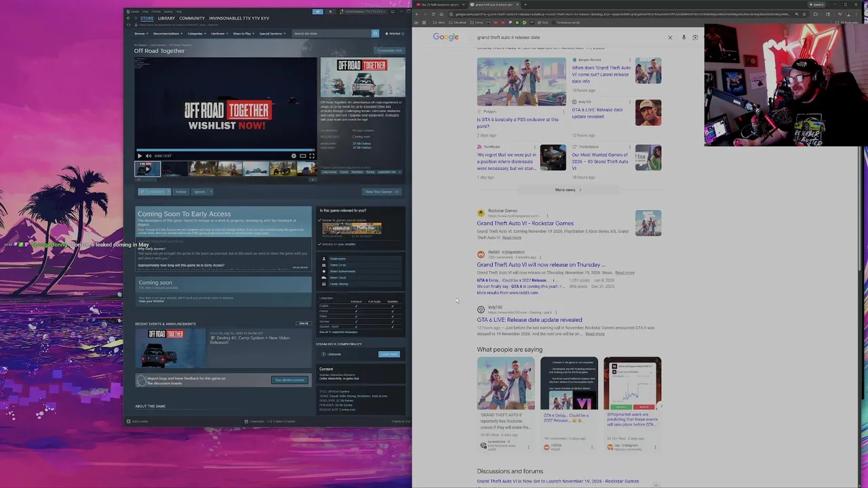Open Reddit r/playstation GTA VI result
The image size is (868, 488).
click(x=541, y=265)
